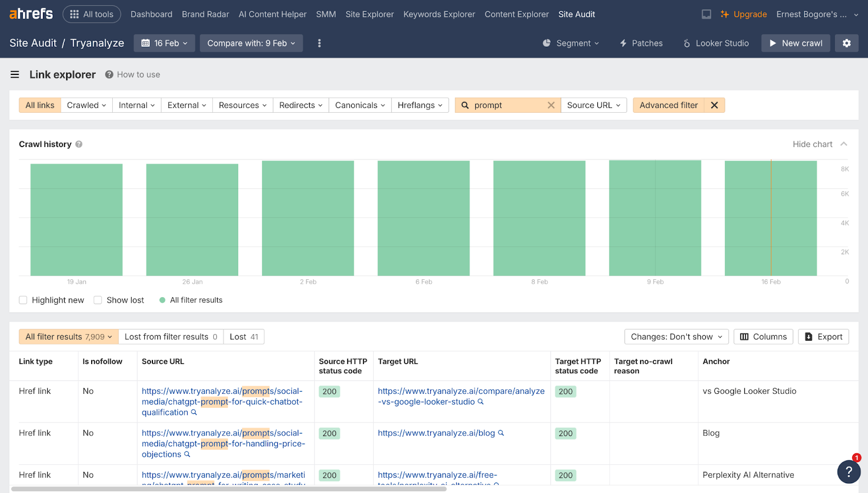868x493 pixels.
Task: Open column settings via the Columns icon
Action: 763,336
